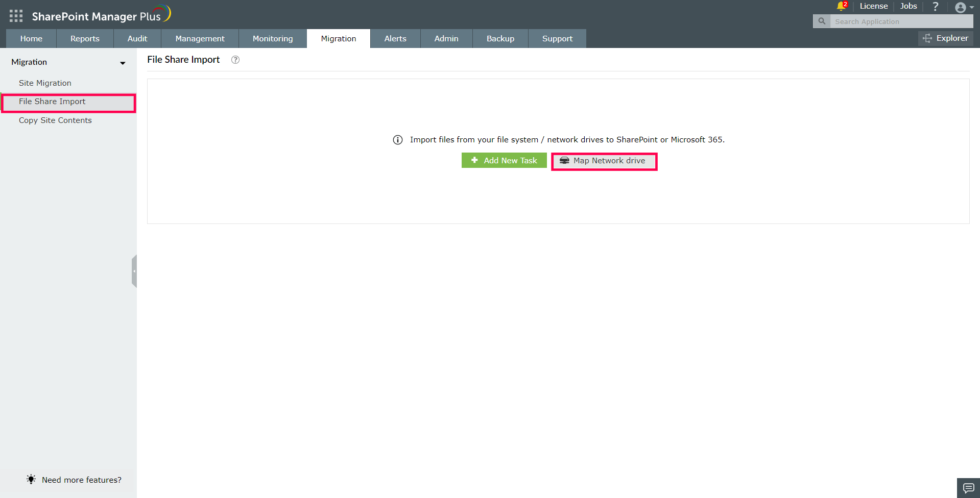Viewport: 980px width, 498px height.
Task: Click the Explorer icon button
Action: pyautogui.click(x=927, y=38)
